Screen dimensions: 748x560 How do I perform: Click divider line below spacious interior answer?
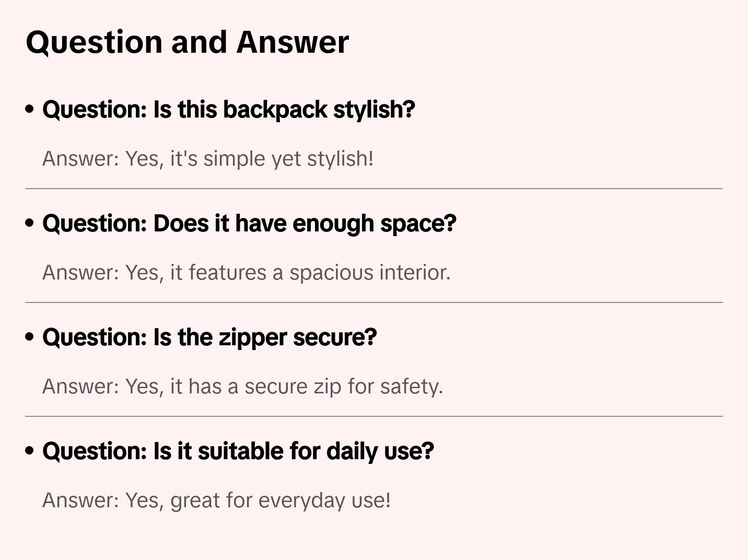(x=373, y=302)
